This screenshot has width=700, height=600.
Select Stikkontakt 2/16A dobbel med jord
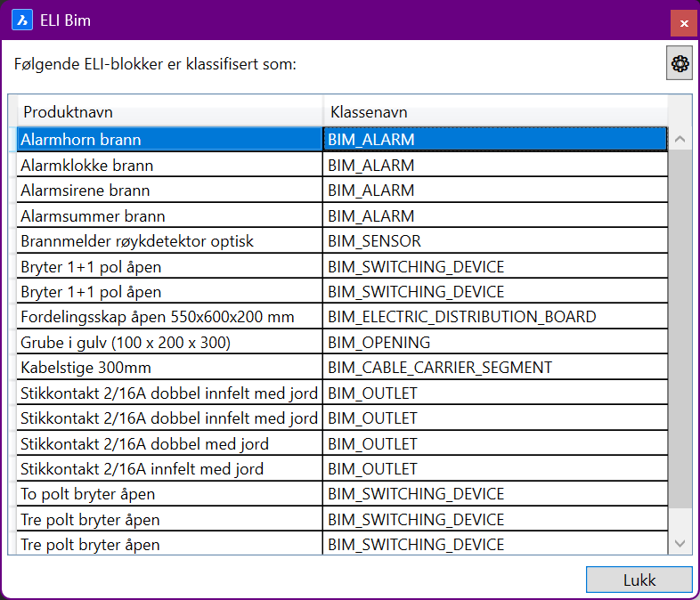169,443
